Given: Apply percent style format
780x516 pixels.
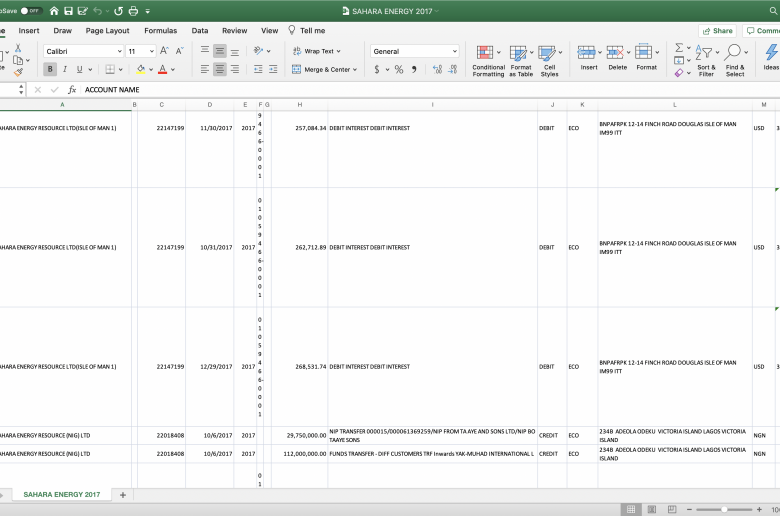Looking at the screenshot, I should point(399,70).
